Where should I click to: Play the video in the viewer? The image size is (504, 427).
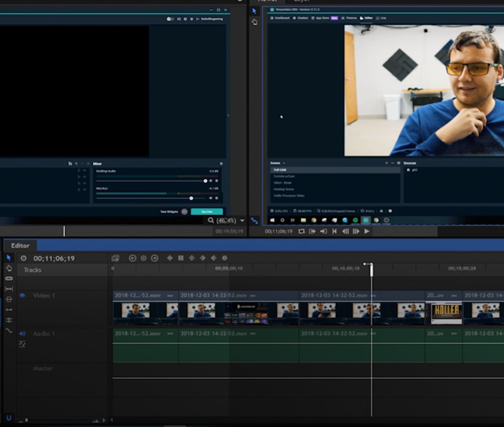point(367,231)
